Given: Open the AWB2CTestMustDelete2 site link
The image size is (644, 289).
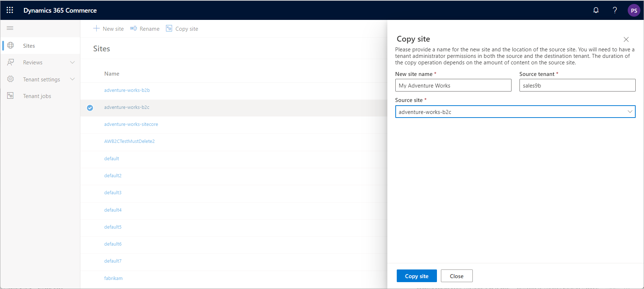Looking at the screenshot, I should [x=129, y=141].
